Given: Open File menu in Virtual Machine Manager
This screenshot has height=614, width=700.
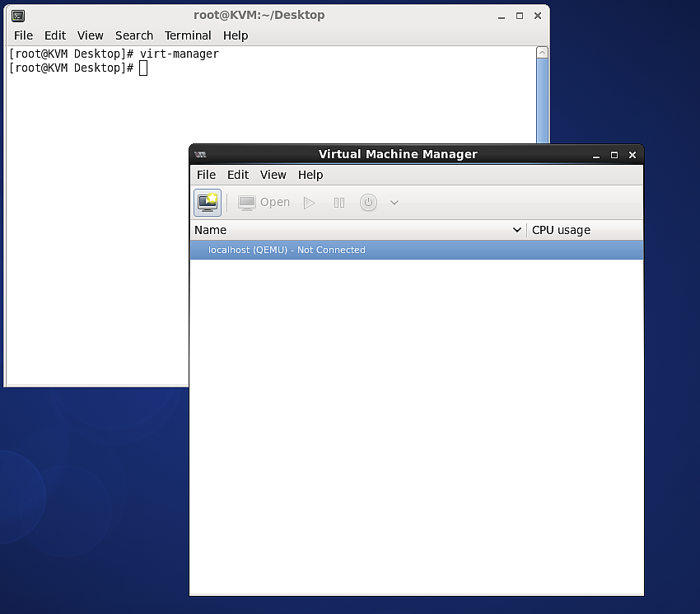Looking at the screenshot, I should pos(206,175).
